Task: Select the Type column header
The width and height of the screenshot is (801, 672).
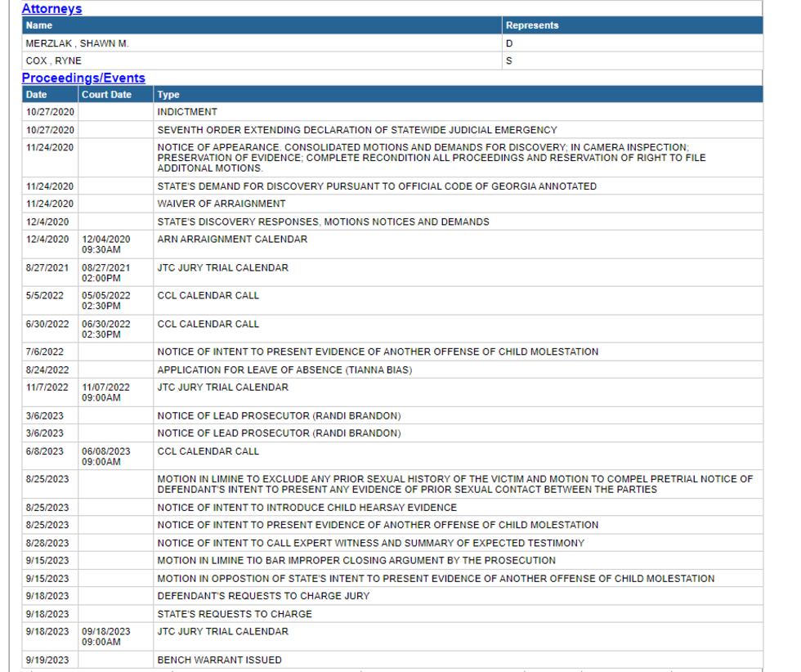Action: pyautogui.click(x=168, y=95)
